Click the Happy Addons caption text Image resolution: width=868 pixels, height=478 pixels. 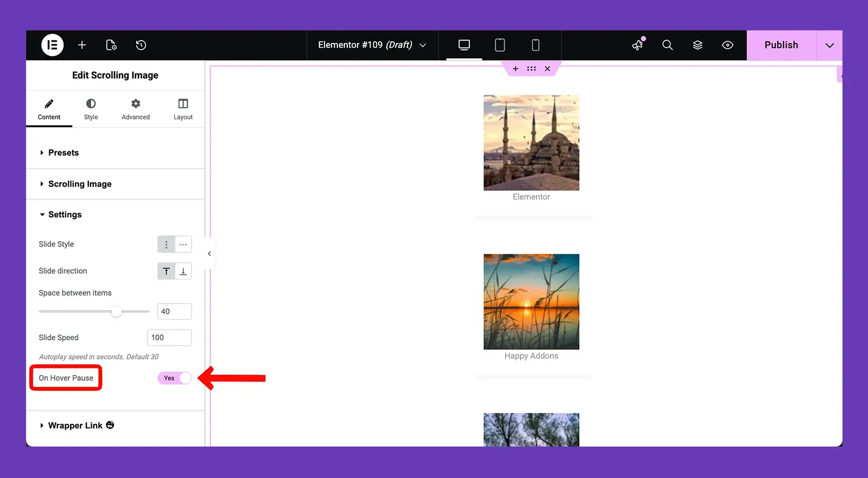click(532, 356)
